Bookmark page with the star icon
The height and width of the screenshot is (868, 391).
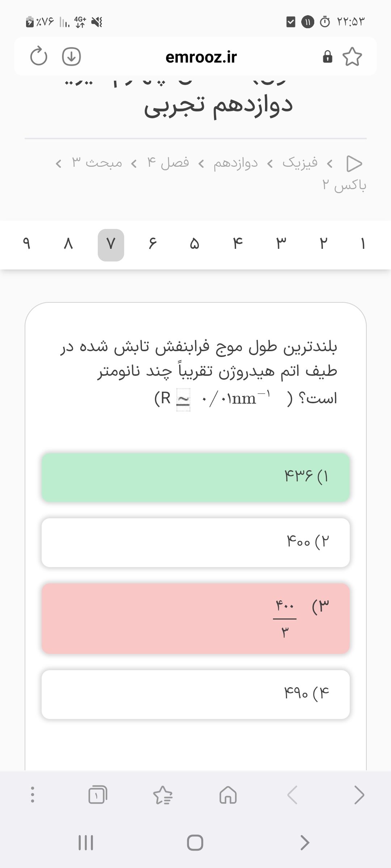[352, 57]
